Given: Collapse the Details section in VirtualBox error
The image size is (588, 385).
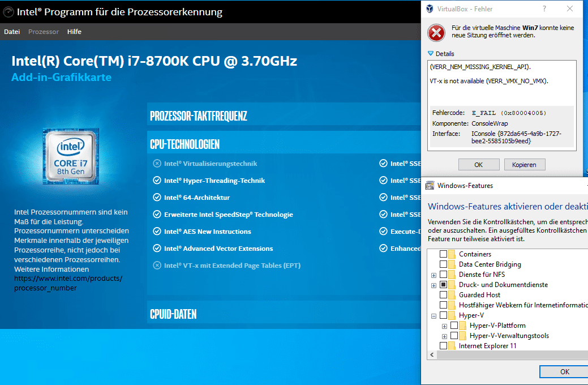Looking at the screenshot, I should pos(431,54).
